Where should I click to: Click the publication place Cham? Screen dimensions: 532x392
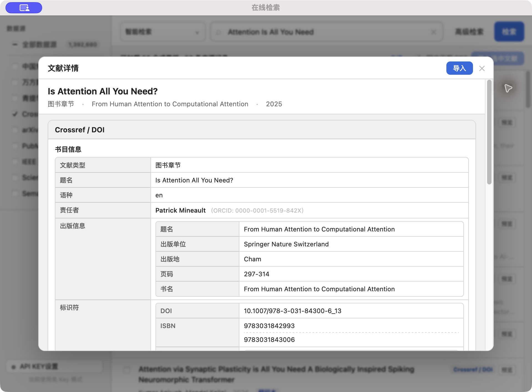252,259
